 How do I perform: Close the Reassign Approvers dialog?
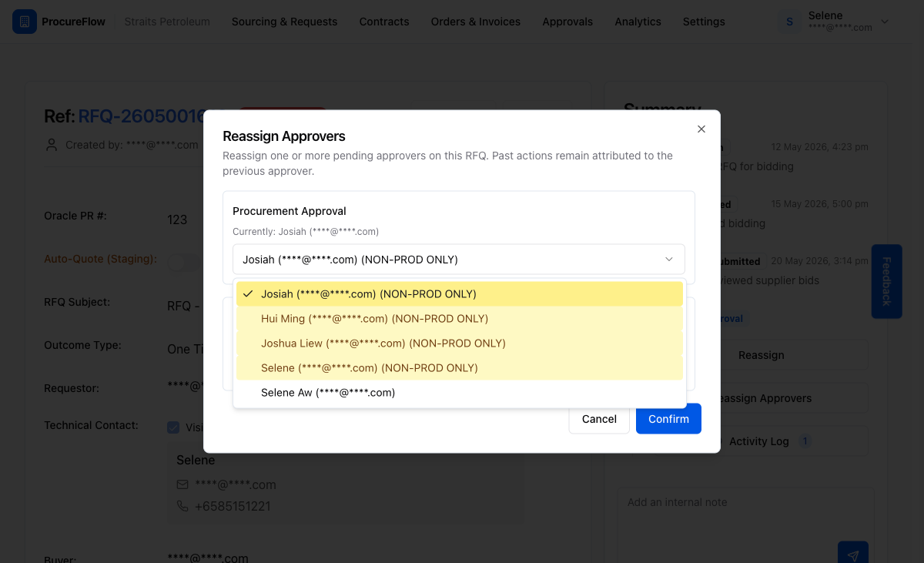point(701,129)
